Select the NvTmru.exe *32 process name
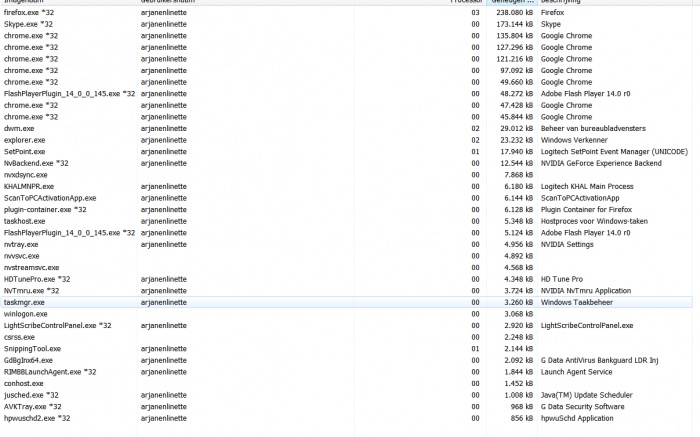Image resolution: width=700 pixels, height=437 pixels. 31,291
